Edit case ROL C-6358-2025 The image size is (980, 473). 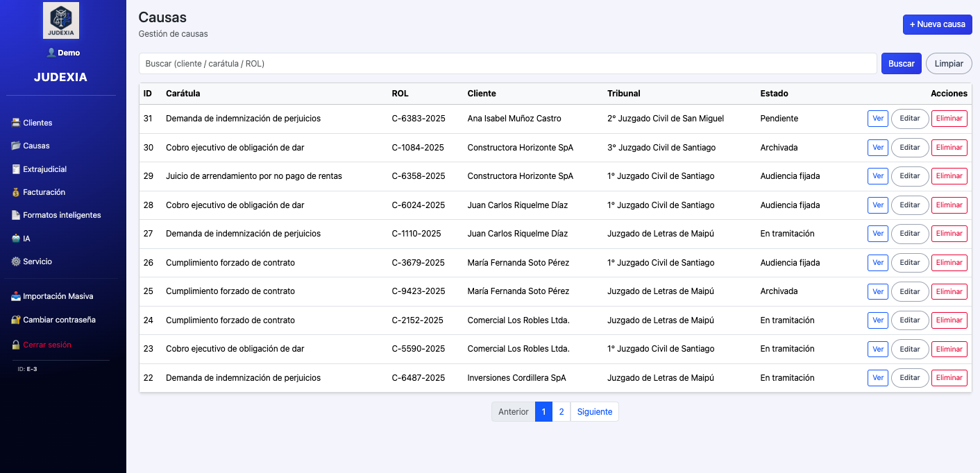tap(909, 176)
